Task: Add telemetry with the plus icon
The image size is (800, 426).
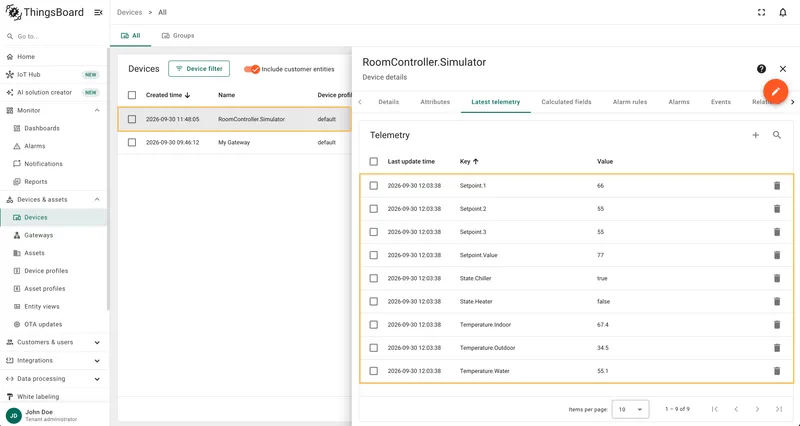Action: tap(756, 135)
